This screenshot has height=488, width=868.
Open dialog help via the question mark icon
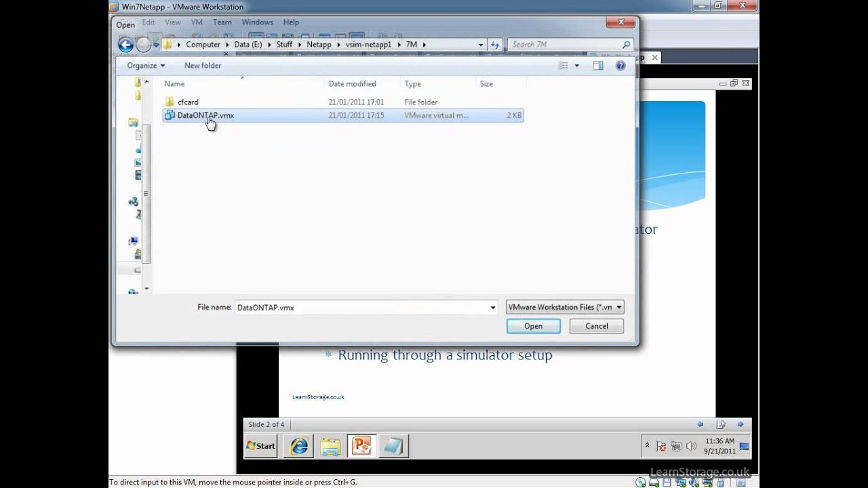(x=620, y=66)
